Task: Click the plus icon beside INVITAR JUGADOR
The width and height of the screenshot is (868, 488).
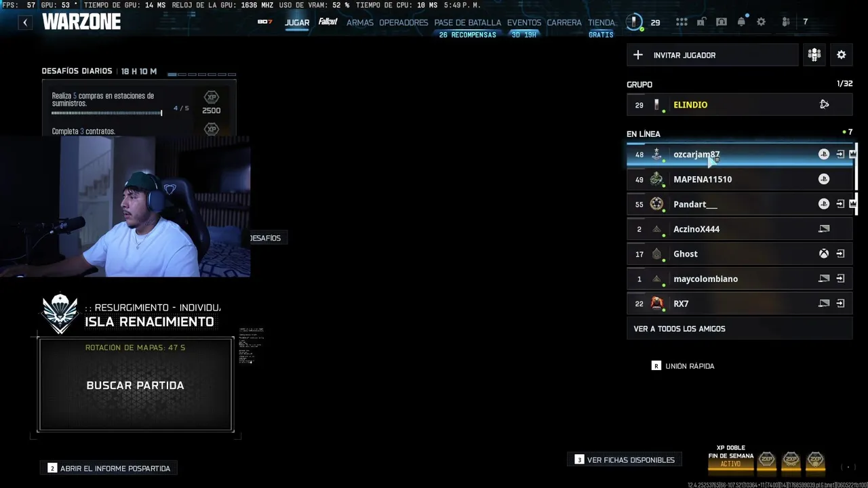Action: pos(638,55)
